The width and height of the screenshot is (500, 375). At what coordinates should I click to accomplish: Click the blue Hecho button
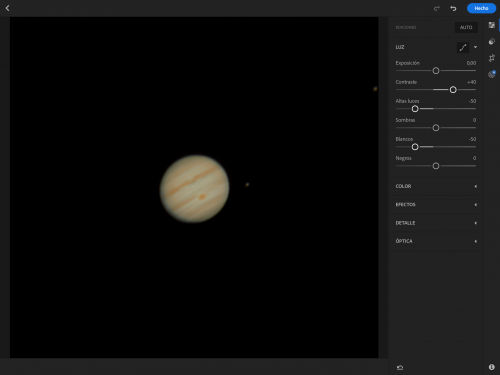pos(481,8)
